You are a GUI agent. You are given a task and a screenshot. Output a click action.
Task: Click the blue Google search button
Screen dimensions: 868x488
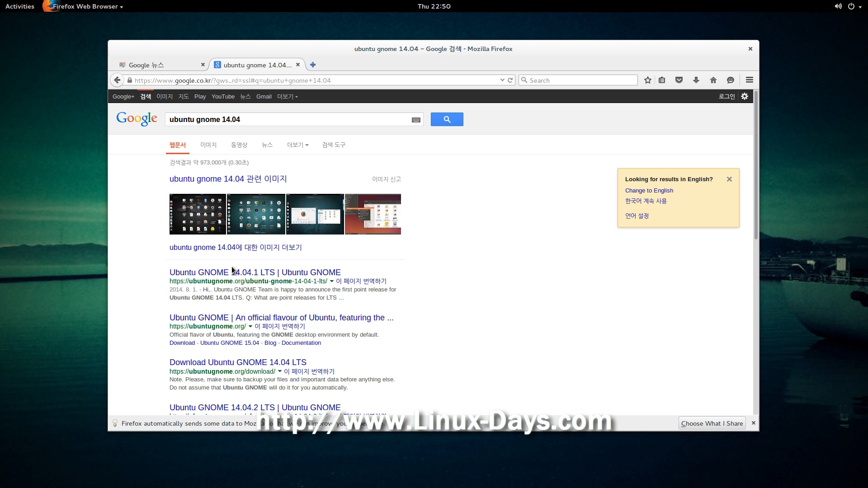[447, 119]
